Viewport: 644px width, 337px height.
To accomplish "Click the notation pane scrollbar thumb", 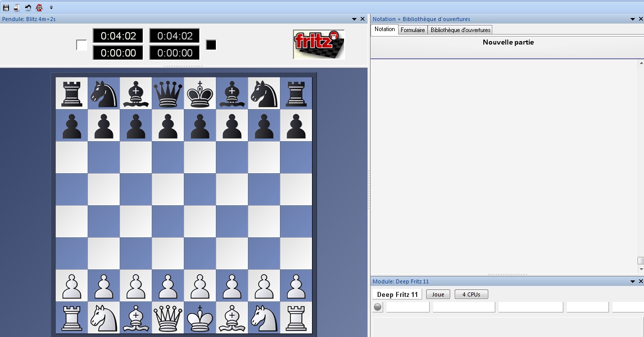I will (640, 261).
